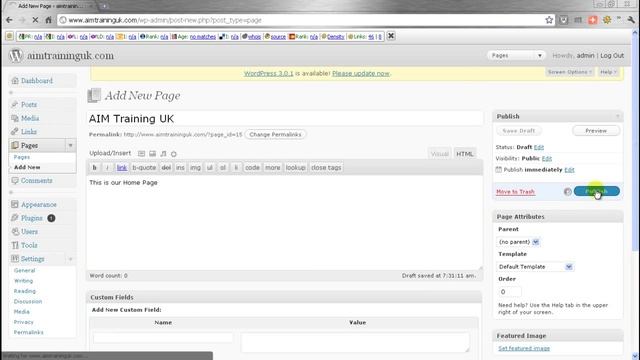The image size is (640, 360).
Task: Open Permalinks settings
Action: 29,332
